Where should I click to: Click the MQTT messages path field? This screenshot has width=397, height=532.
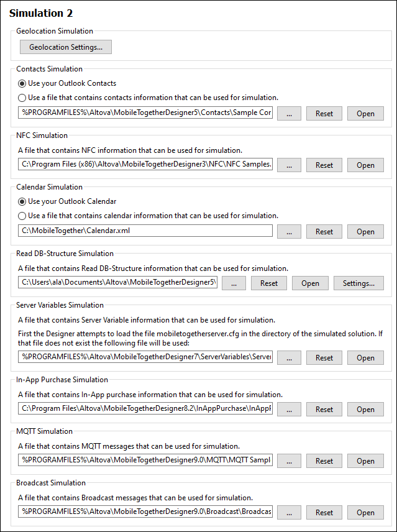coord(145,461)
